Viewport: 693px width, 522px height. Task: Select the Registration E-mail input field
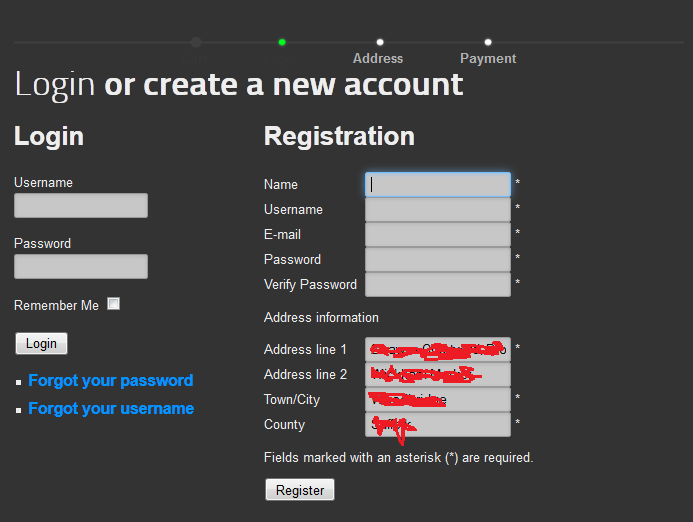[438, 234]
